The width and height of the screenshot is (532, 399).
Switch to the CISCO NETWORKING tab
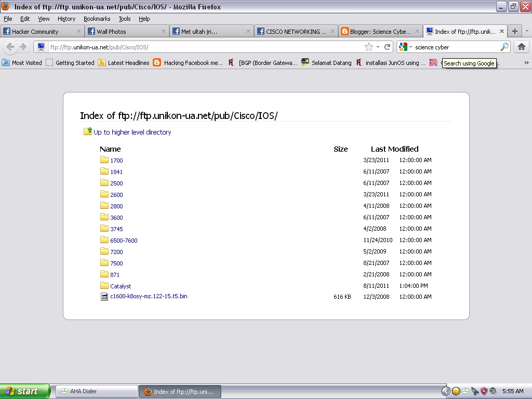296,31
